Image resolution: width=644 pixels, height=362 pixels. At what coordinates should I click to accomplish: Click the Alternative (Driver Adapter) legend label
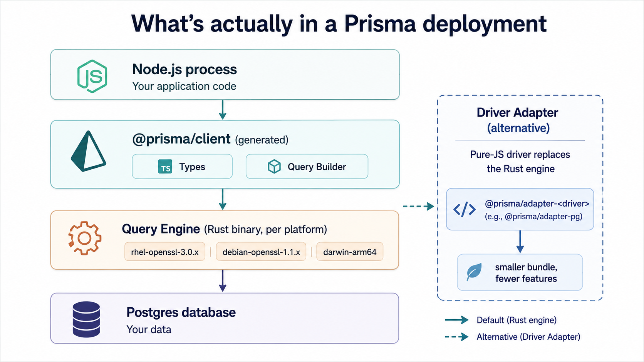coord(528,337)
